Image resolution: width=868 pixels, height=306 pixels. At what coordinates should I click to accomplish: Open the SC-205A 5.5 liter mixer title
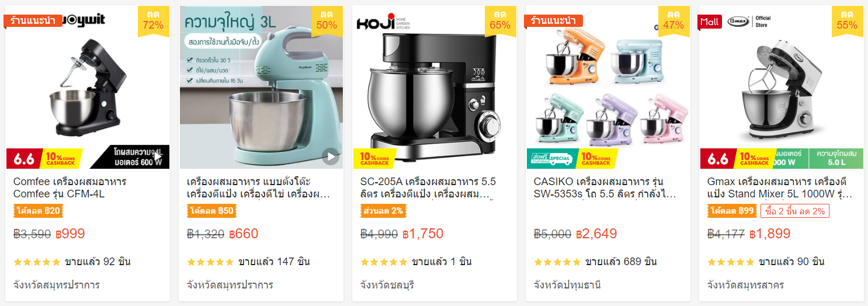pos(429,187)
